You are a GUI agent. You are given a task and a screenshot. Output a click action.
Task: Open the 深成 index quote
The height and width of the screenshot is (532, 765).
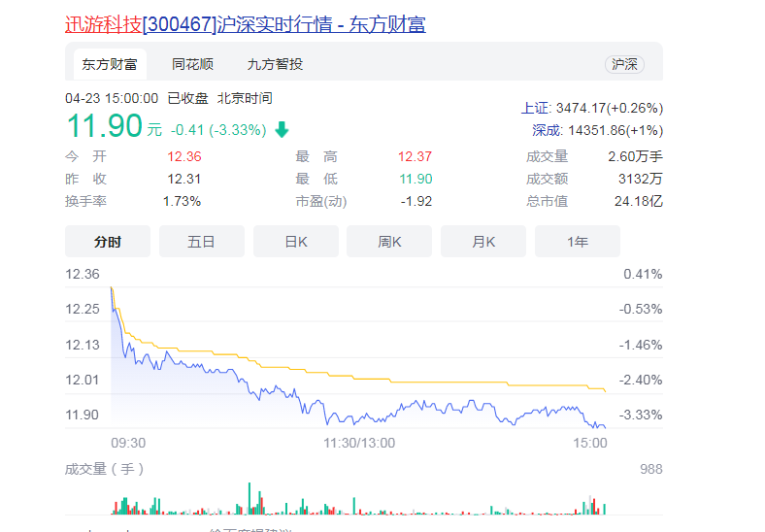coord(597,130)
